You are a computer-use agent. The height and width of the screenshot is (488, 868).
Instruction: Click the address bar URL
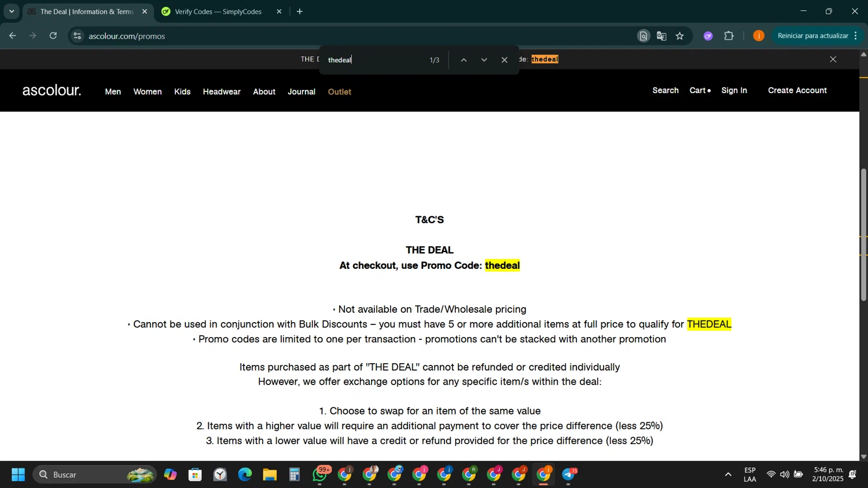tap(127, 36)
